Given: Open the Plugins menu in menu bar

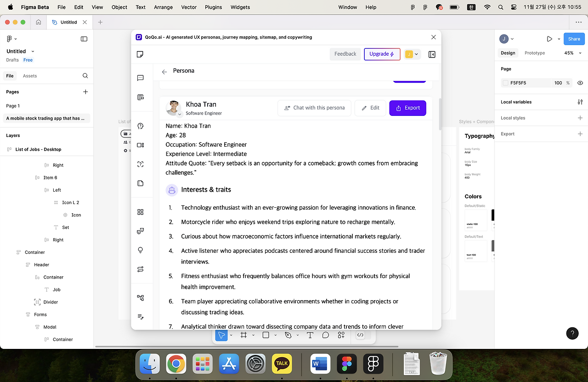Looking at the screenshot, I should click(x=213, y=7).
